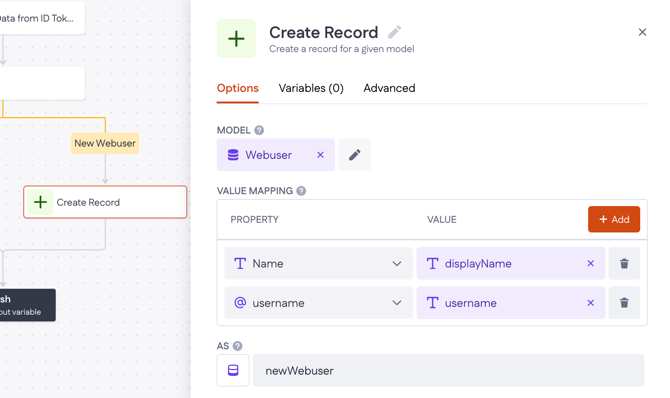Close the Create Record panel
This screenshot has width=670, height=398.
(x=642, y=32)
